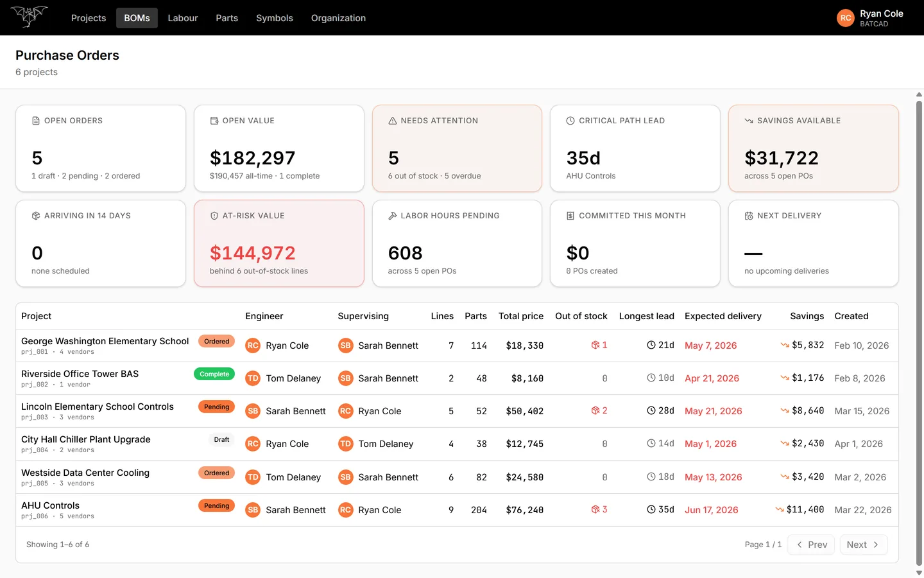Click the Critical Path Lead clock icon

click(x=570, y=121)
